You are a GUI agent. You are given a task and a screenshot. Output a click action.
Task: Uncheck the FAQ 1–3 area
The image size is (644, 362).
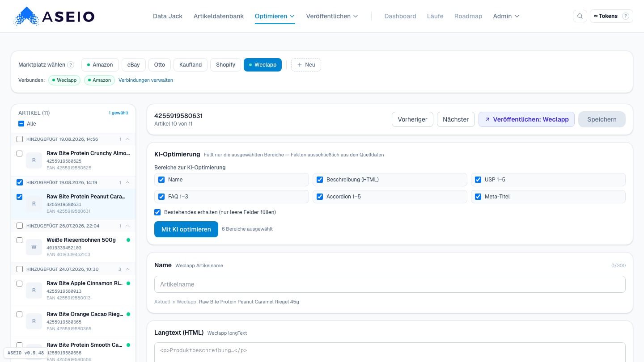pos(161,197)
